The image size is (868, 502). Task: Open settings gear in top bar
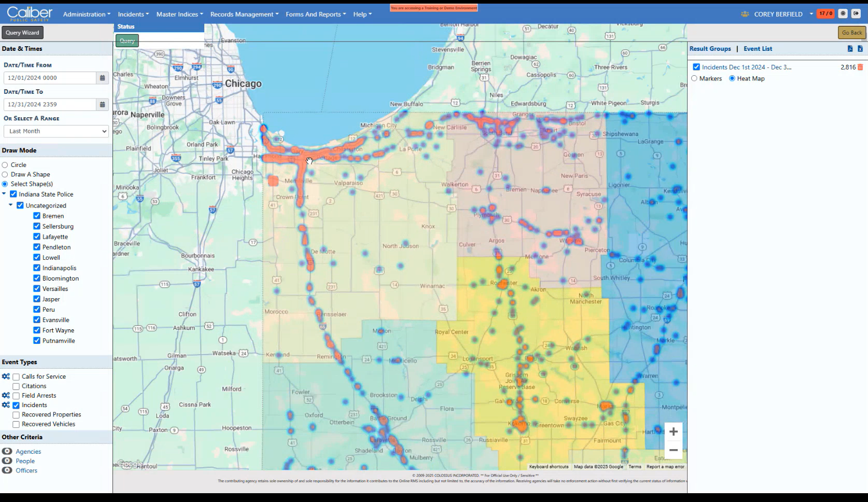843,14
